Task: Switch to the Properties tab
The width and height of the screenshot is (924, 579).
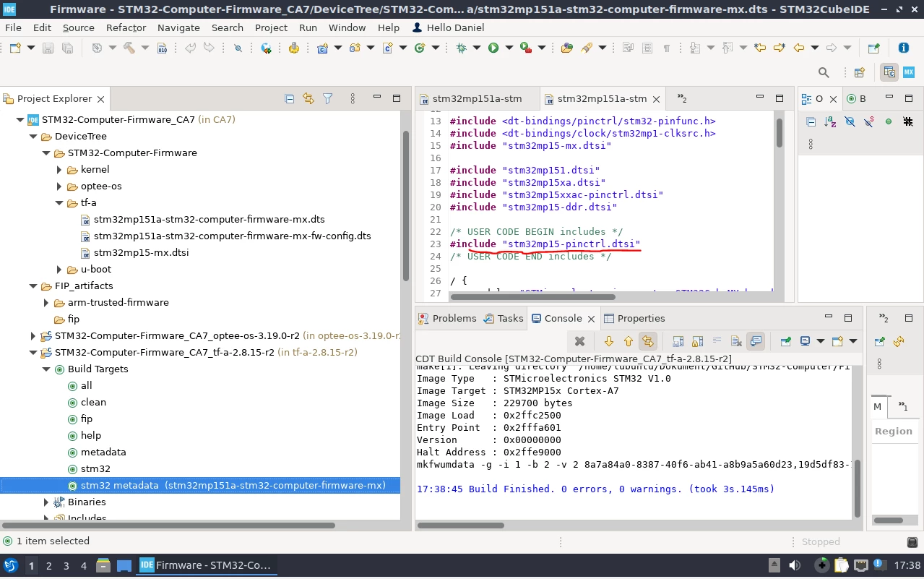Action: pyautogui.click(x=634, y=318)
